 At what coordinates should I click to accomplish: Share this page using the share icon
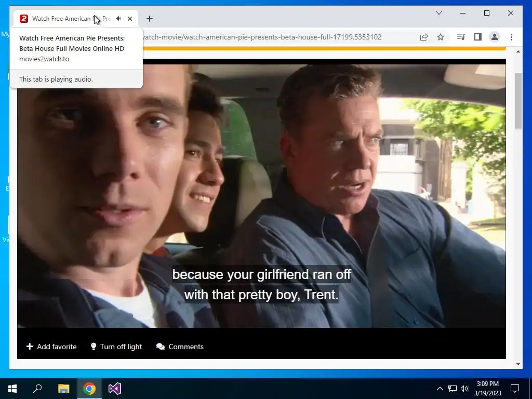coord(424,37)
